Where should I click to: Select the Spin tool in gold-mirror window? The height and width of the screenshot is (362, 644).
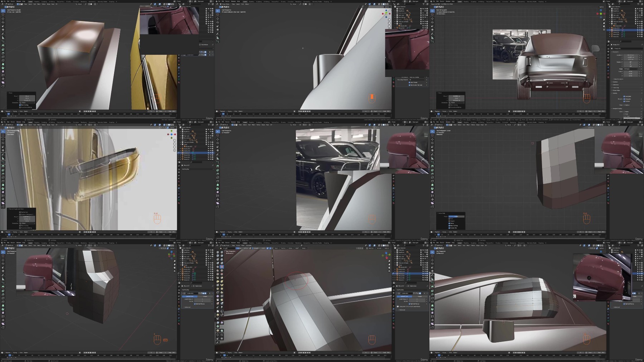pos(3,188)
